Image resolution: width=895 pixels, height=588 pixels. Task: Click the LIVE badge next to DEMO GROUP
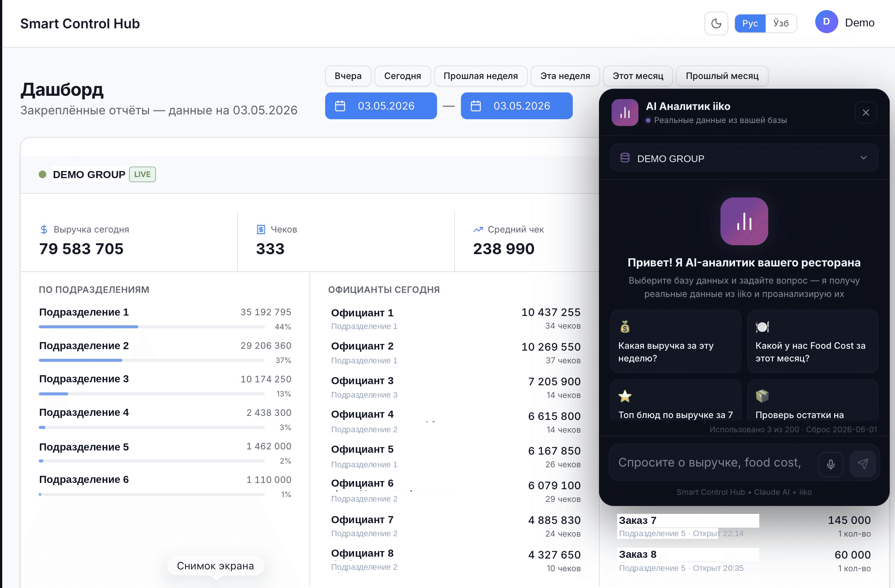[x=142, y=174]
